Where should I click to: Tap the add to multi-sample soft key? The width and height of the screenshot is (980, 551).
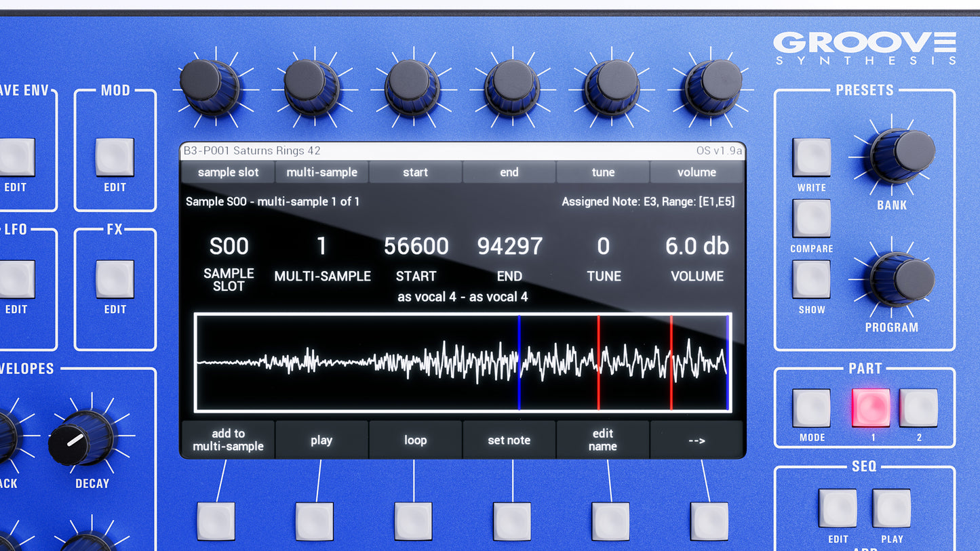tap(228, 439)
